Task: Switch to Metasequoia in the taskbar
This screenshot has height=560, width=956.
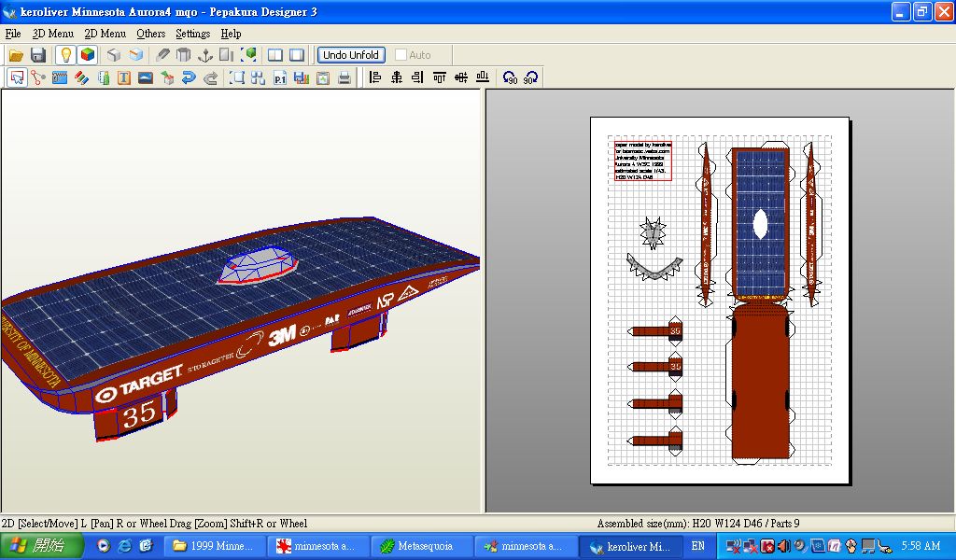Action: pos(420,546)
